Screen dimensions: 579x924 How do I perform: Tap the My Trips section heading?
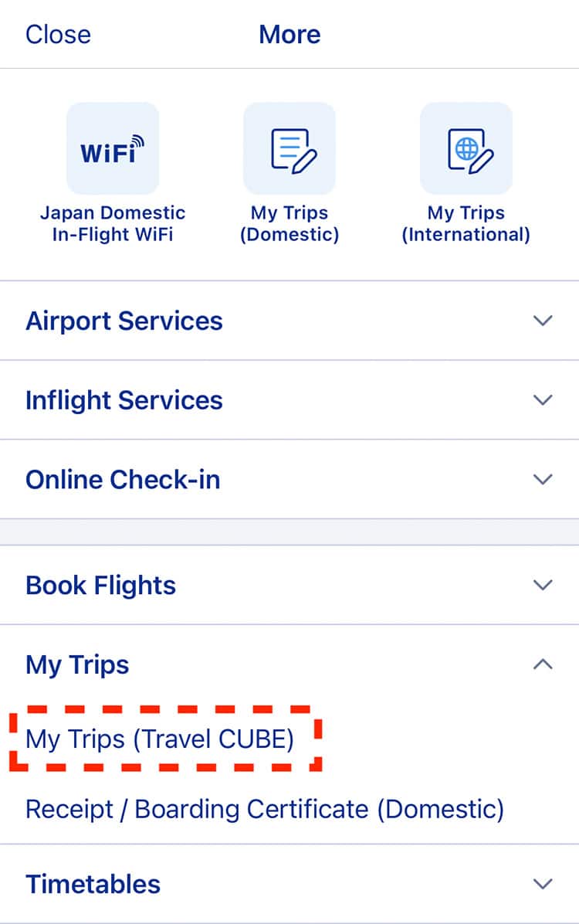coord(77,665)
